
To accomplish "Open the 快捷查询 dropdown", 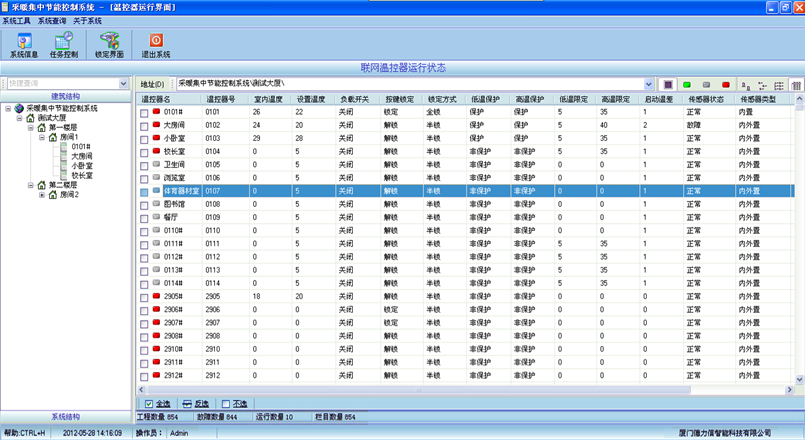I will (x=124, y=84).
